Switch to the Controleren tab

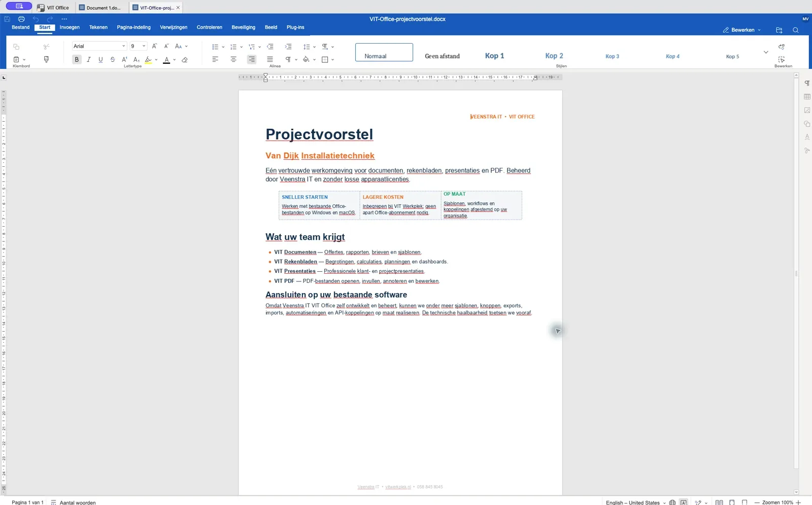[210, 27]
